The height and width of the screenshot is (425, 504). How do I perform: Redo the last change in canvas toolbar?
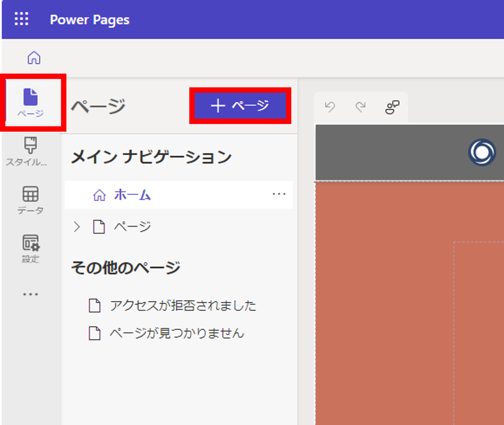point(361,106)
